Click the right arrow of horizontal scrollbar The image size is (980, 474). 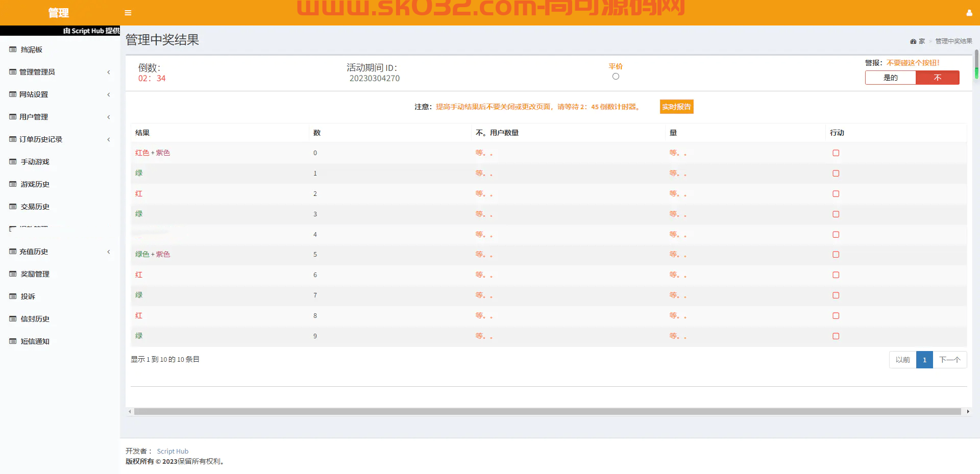[x=968, y=411]
